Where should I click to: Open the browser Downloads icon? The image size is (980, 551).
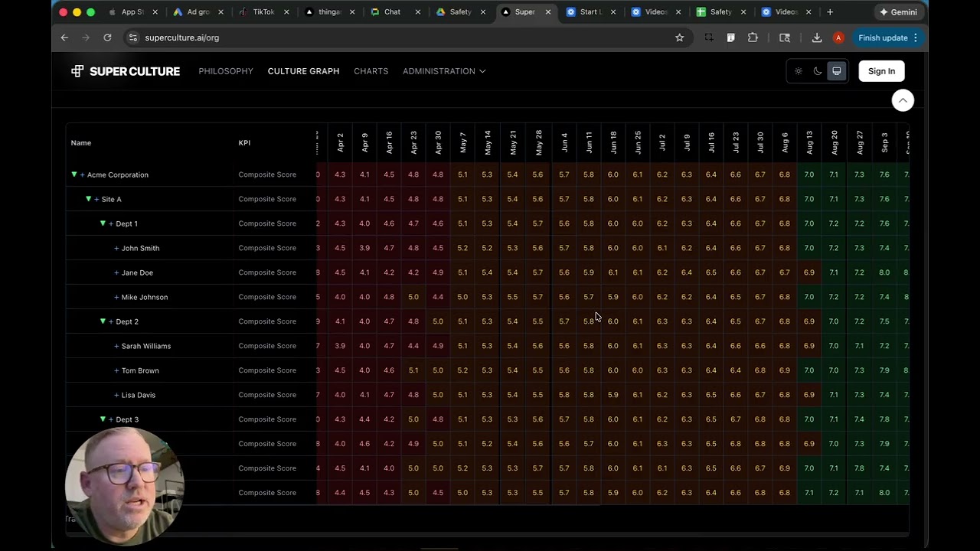tap(817, 37)
